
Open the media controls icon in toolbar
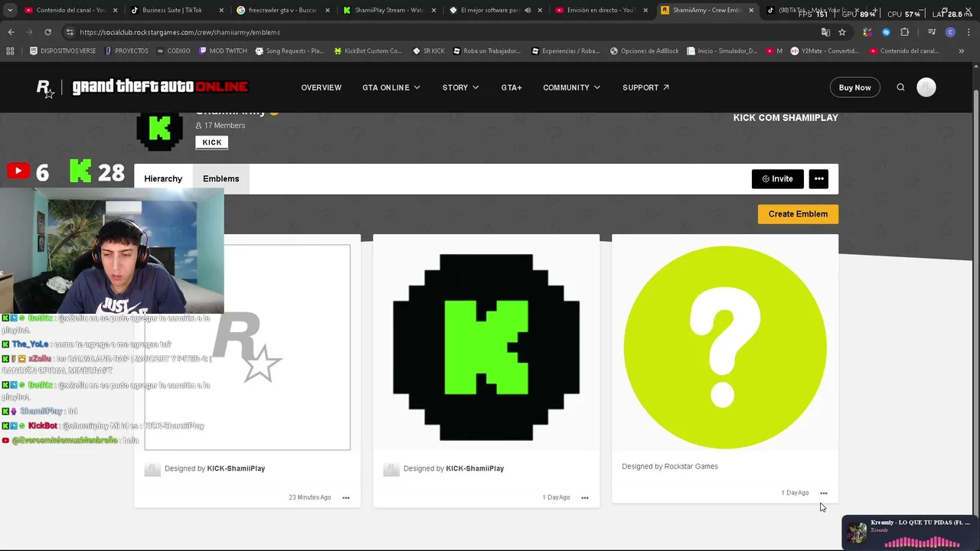click(x=932, y=32)
